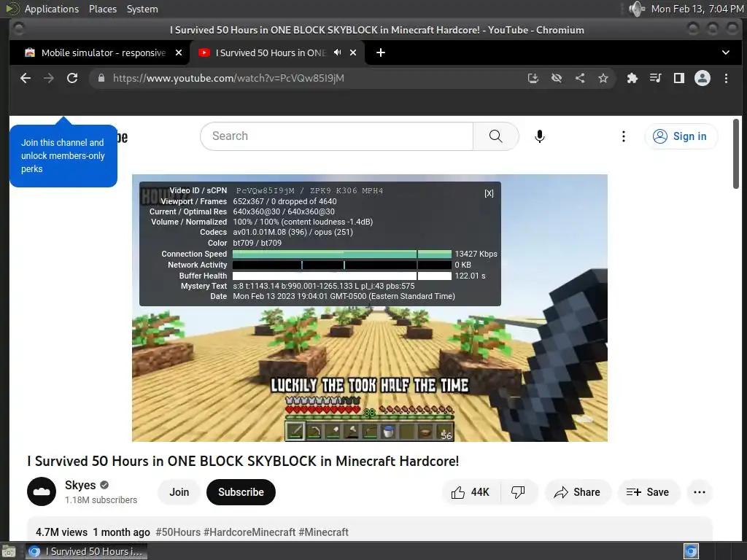Click the #Minecraft hashtag
The width and height of the screenshot is (747, 560).
pos(323,532)
